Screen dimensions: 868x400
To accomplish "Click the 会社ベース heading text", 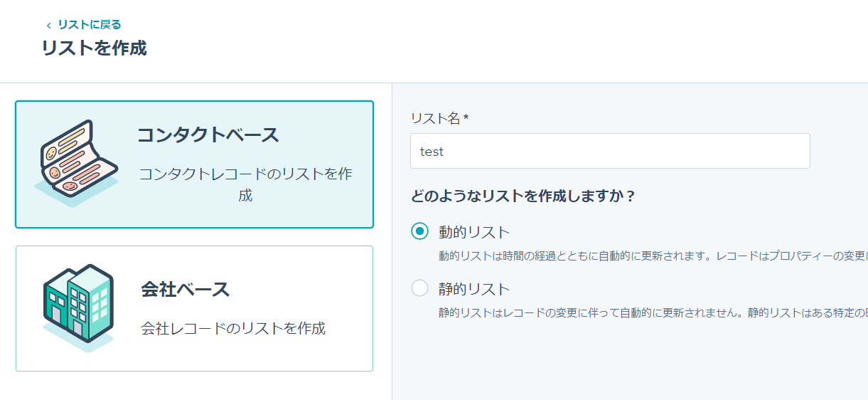I will [186, 290].
